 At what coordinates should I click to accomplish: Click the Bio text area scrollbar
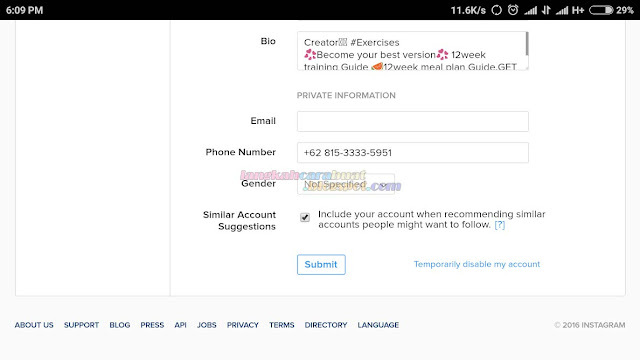coord(527,44)
